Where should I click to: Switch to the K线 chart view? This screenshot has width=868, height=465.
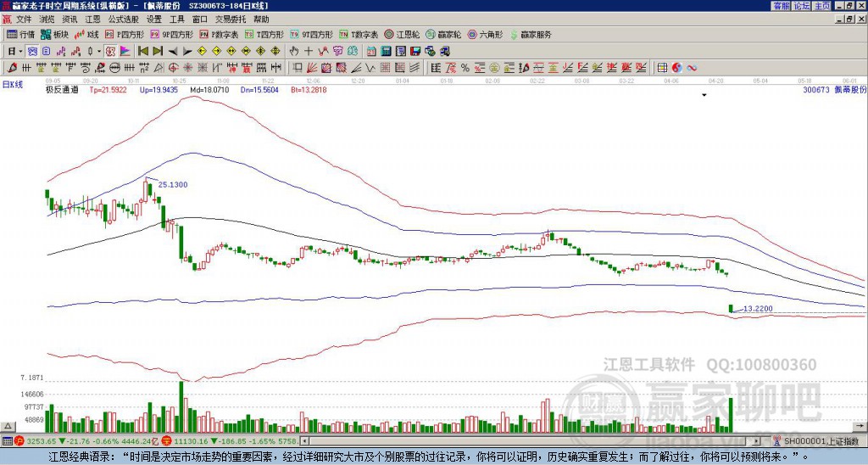(86, 34)
